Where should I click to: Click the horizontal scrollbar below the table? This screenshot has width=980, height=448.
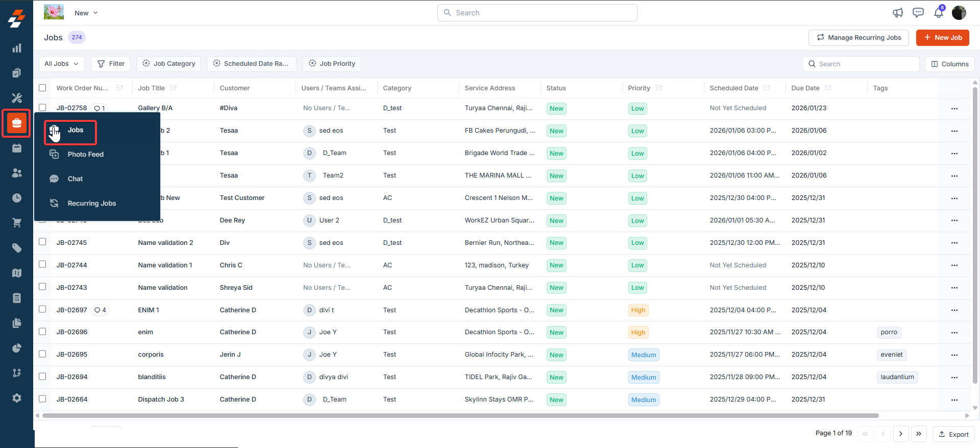click(460, 416)
